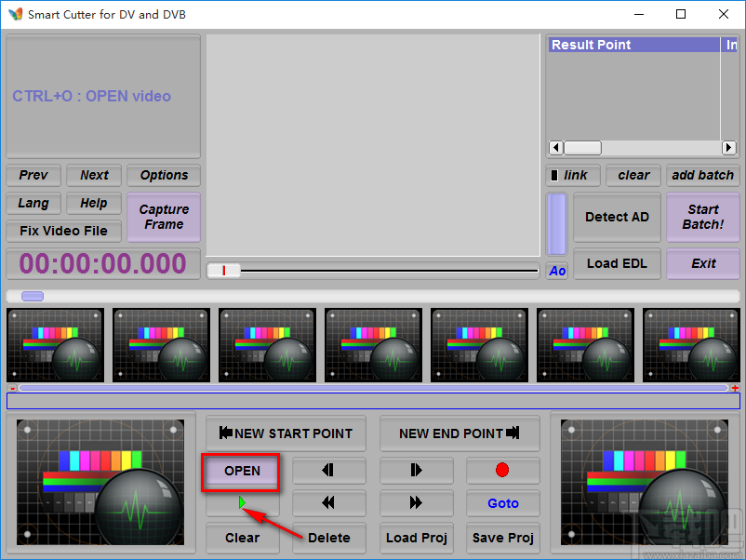Click the purple thumb of the horizontal bar above the thumbnails
This screenshot has height=560, width=746.
[x=33, y=297]
